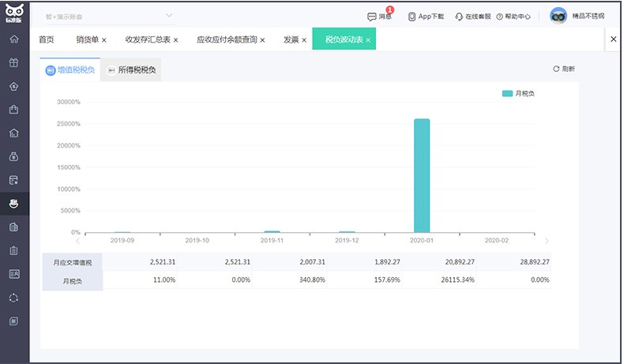Open the warehouse icon in the sidebar
This screenshot has width=624, height=364.
14,133
